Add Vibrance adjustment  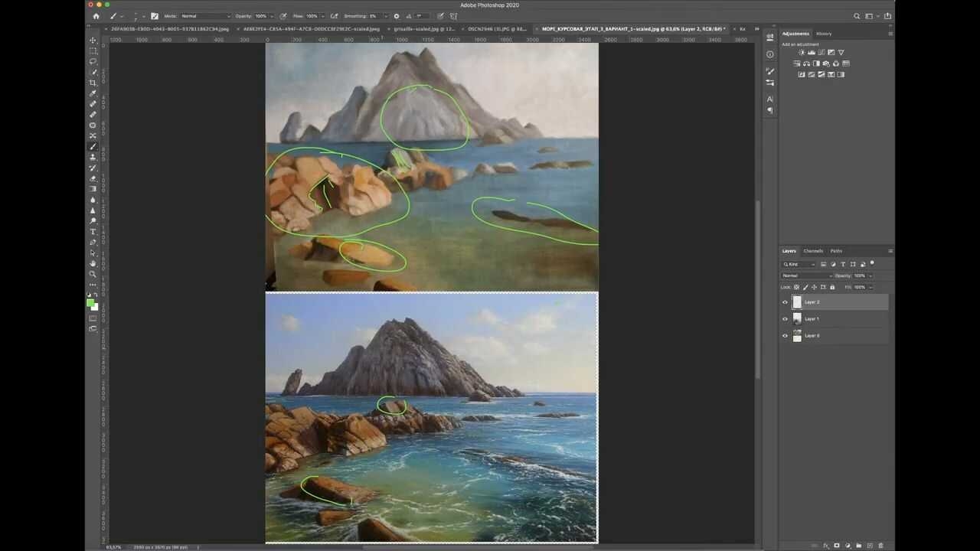(x=841, y=53)
